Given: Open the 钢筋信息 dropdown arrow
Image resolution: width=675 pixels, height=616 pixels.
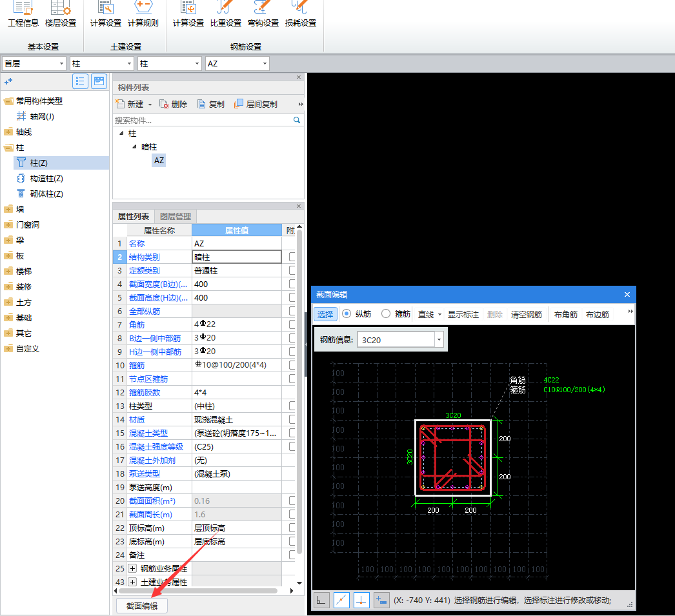Looking at the screenshot, I should coord(439,340).
